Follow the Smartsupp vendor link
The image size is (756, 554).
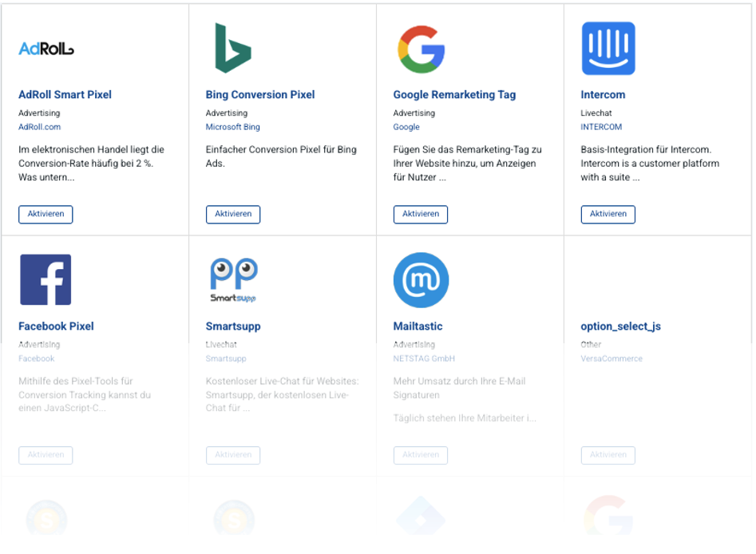click(226, 358)
